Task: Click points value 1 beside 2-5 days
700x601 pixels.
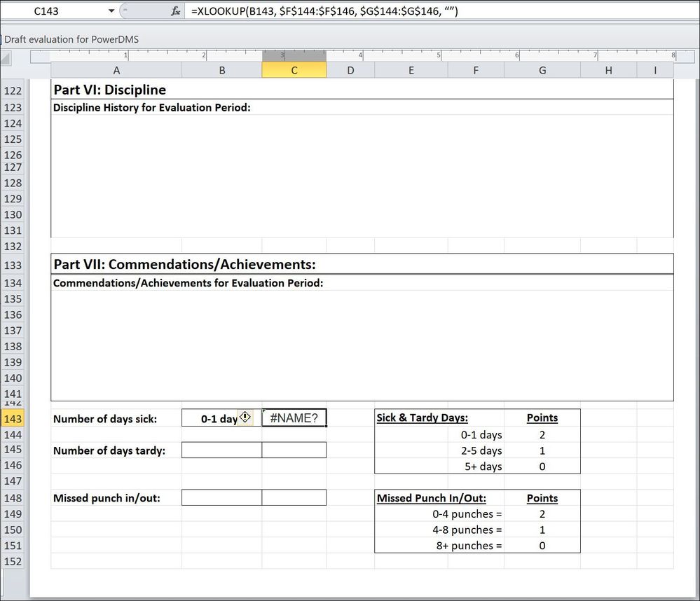Action: click(x=542, y=450)
